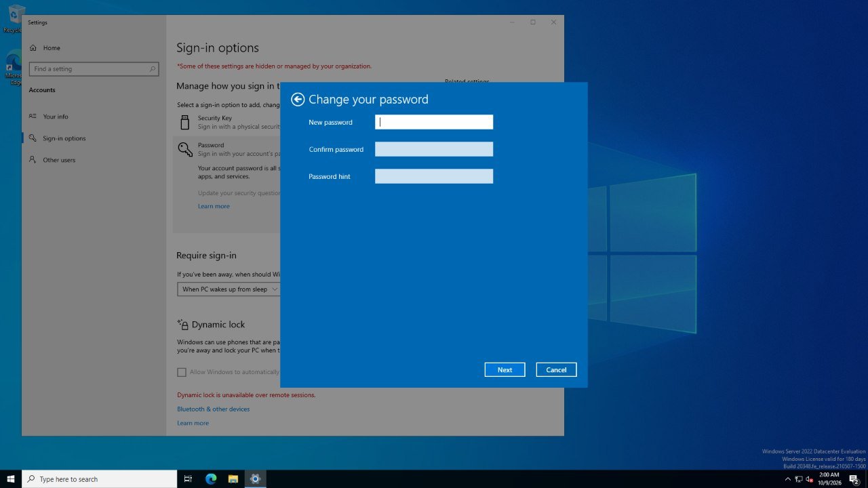Screen dimensions: 868x488
Task: Cancel the password change dialog
Action: (556, 369)
